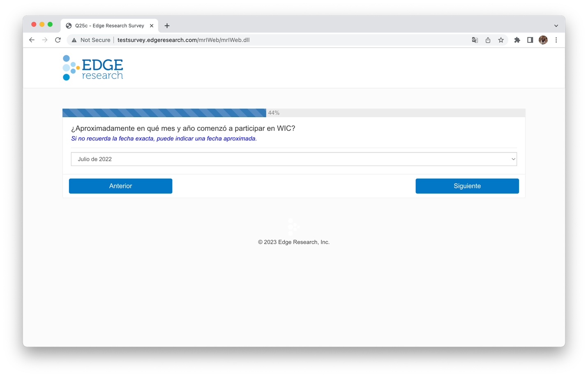Open the Extensions puzzle icon
Image resolution: width=588 pixels, height=377 pixels.
[x=517, y=40]
